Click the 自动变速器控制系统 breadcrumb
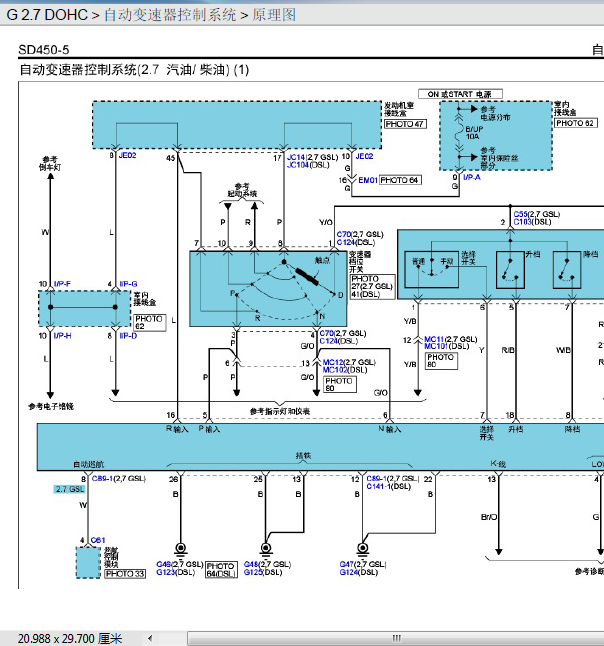The height and width of the screenshot is (646, 604). click(170, 15)
